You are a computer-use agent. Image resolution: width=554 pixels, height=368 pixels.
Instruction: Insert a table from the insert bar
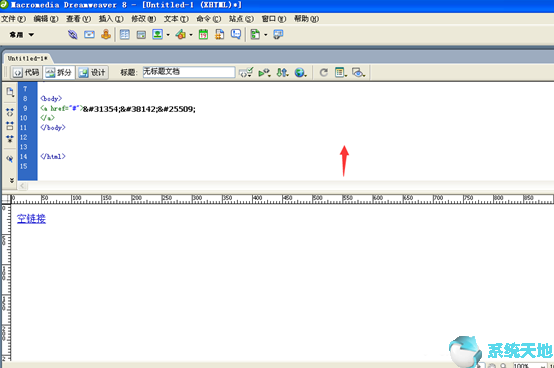pyautogui.click(x=125, y=35)
